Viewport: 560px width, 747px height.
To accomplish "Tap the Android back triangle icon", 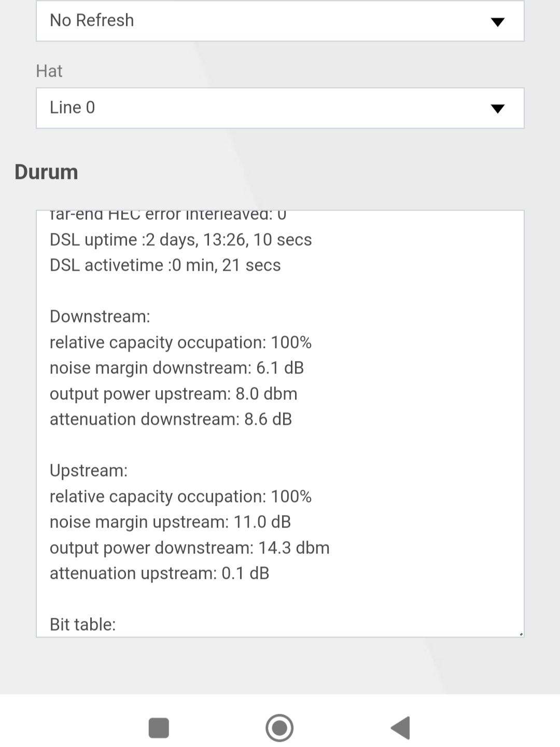I will [400, 728].
